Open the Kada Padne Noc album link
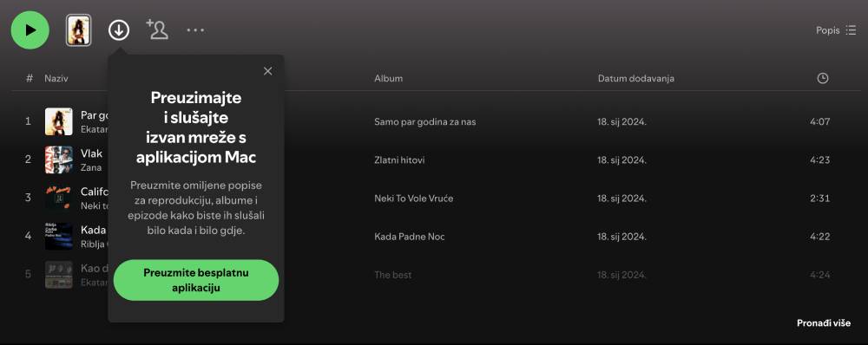The height and width of the screenshot is (345, 868). (x=410, y=237)
